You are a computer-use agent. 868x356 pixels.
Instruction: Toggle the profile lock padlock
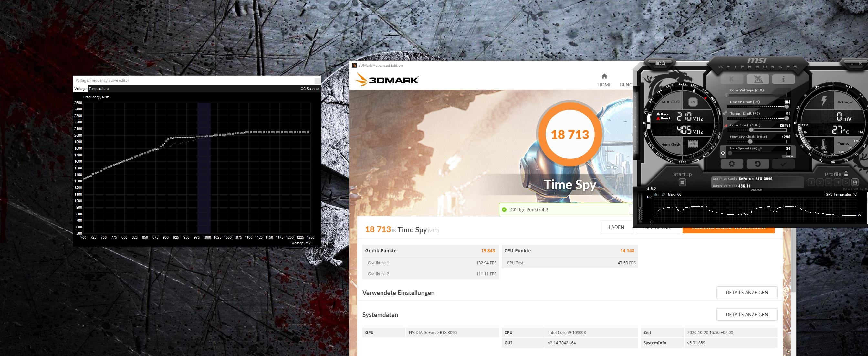tap(846, 174)
